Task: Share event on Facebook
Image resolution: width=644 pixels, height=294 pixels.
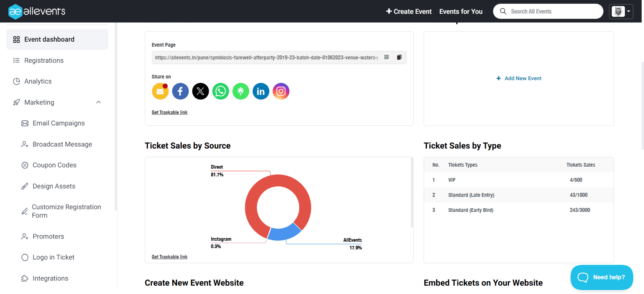Action: coord(180,91)
